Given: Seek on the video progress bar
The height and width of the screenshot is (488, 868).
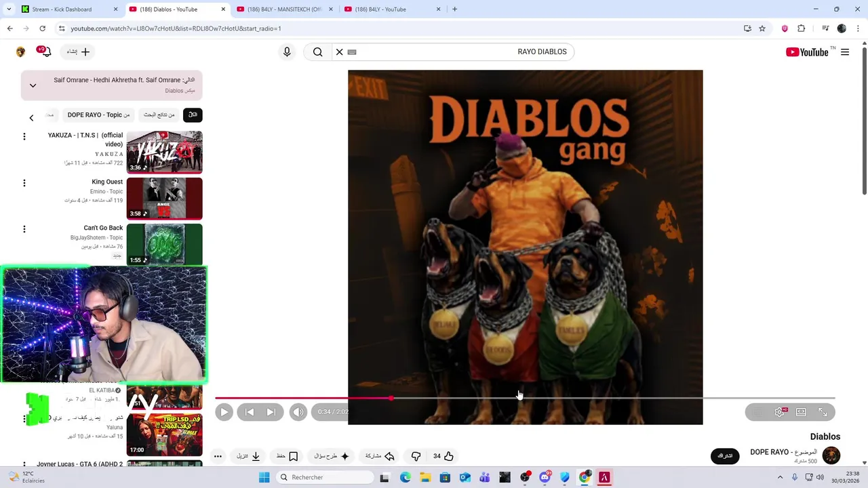Looking at the screenshot, I should tap(525, 398).
